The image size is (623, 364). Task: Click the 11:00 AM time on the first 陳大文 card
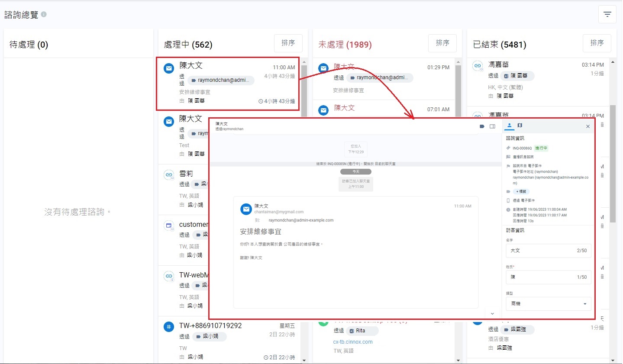284,68
